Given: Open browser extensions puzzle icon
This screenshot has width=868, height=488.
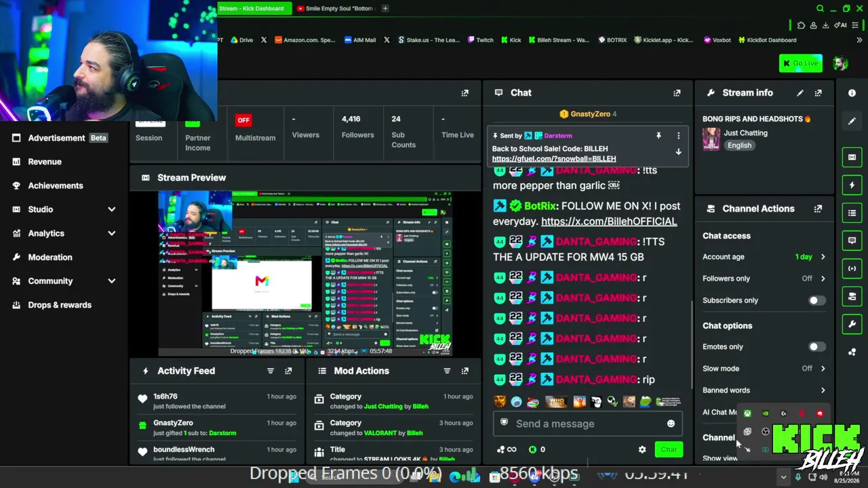Looking at the screenshot, I should coord(801,25).
